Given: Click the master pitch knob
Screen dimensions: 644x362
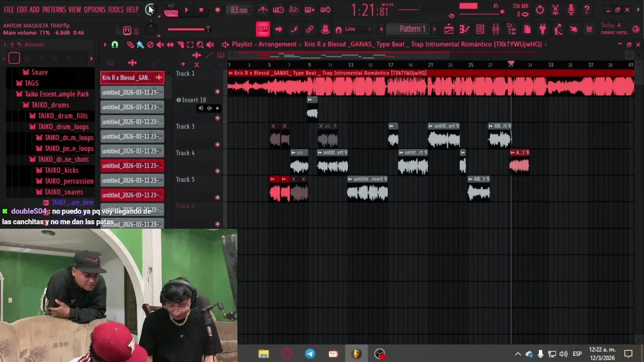Looking at the screenshot, I should click(150, 30).
